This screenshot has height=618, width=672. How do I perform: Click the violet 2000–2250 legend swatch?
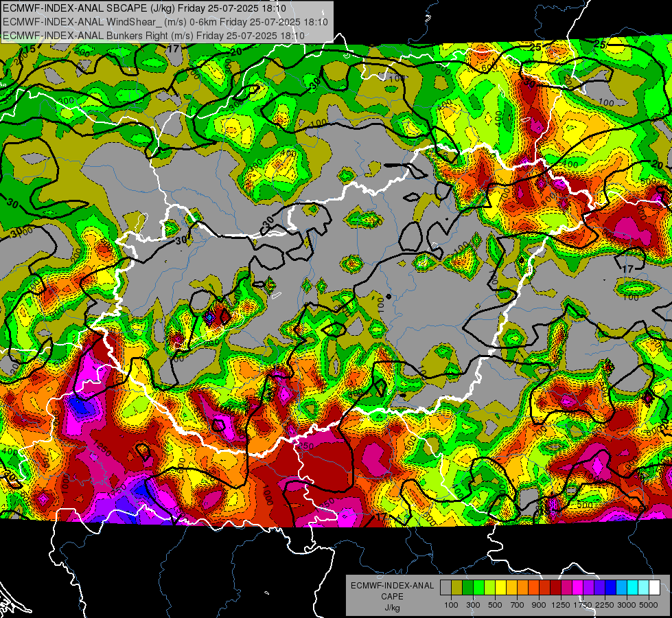(x=599, y=588)
